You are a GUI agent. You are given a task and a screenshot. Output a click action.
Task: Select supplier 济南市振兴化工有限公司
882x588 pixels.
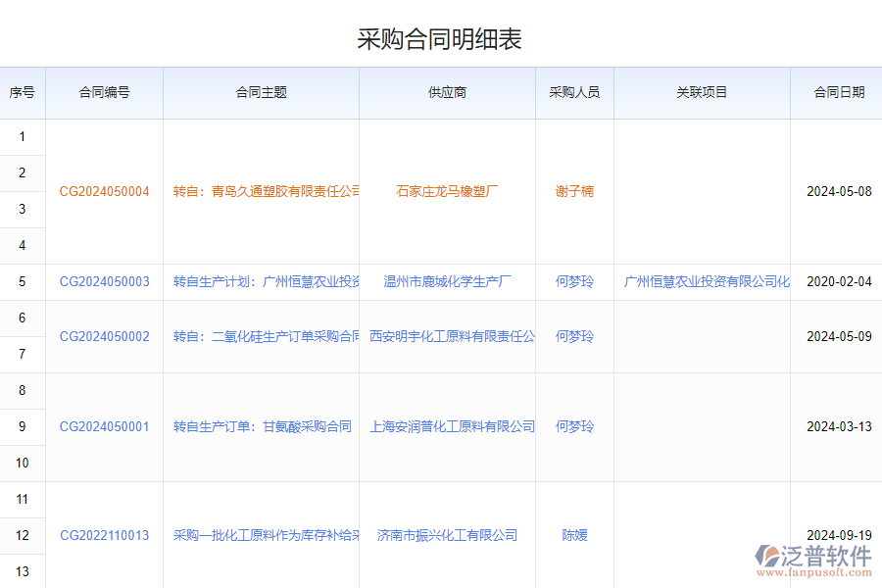[x=447, y=535]
